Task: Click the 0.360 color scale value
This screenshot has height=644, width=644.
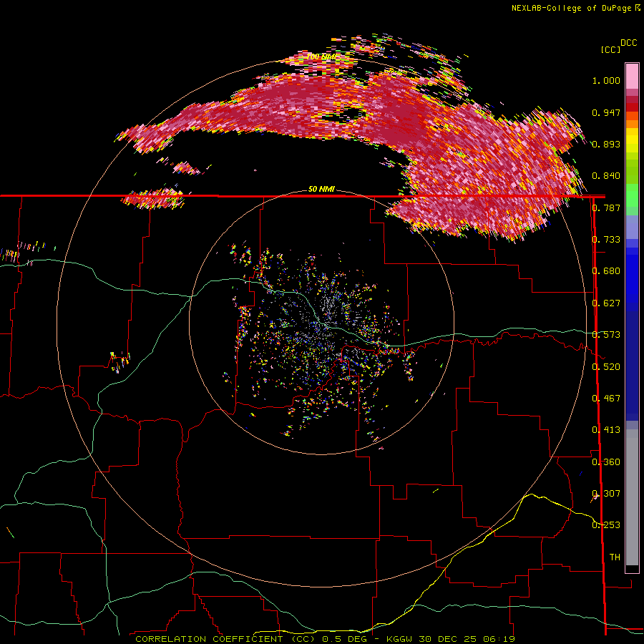Action: point(606,462)
